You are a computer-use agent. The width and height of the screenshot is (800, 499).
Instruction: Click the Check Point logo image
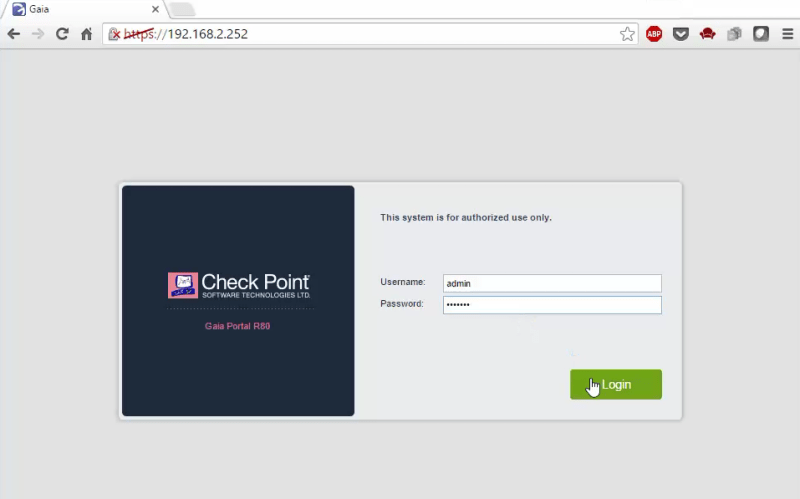[x=239, y=285]
